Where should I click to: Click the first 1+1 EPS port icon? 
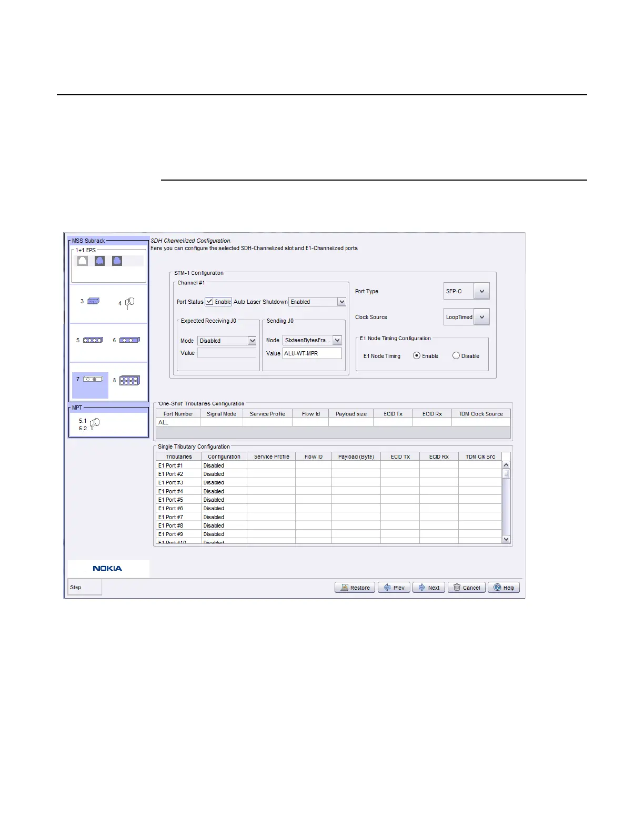(83, 261)
